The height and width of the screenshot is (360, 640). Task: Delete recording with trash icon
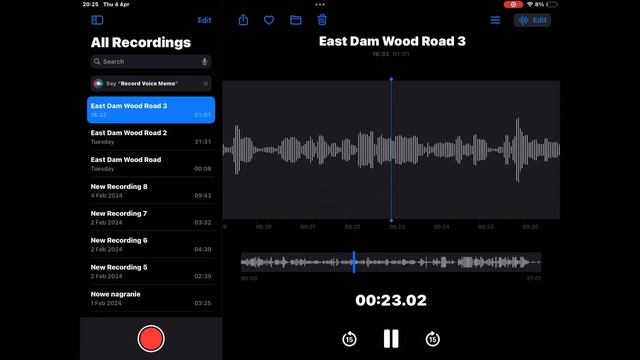322,20
